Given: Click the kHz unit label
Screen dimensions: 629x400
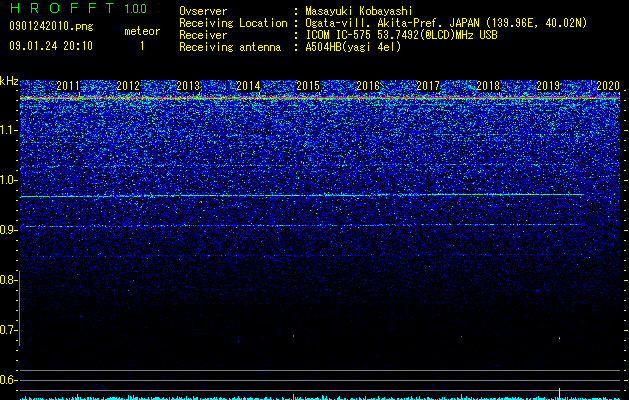Looking at the screenshot, I should click(9, 81).
